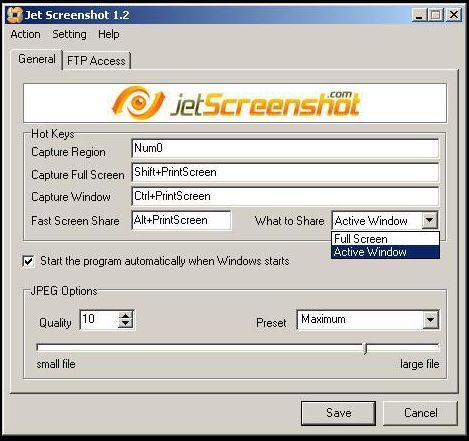Screen dimensions: 469x441
Task: Click the 'Fast Screen Share' label
Action: click(x=75, y=221)
